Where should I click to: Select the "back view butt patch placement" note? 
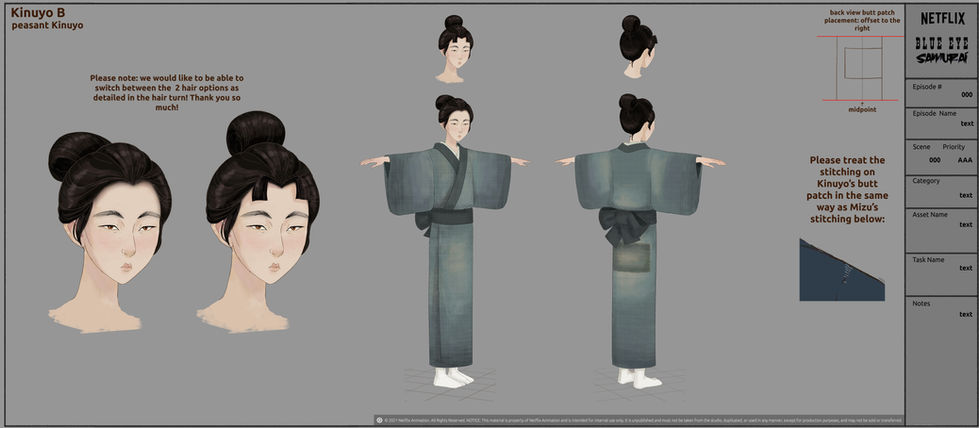click(x=862, y=20)
